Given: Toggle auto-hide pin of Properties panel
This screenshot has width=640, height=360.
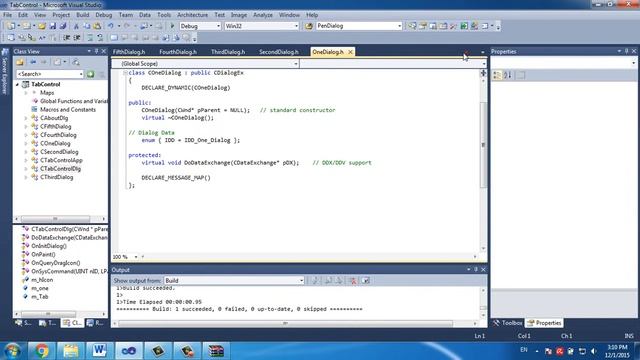Looking at the screenshot, I should coord(627,51).
